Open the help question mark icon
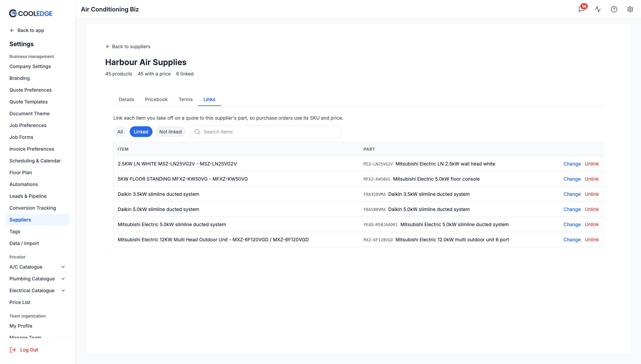Image resolution: width=641 pixels, height=364 pixels. pos(614,9)
